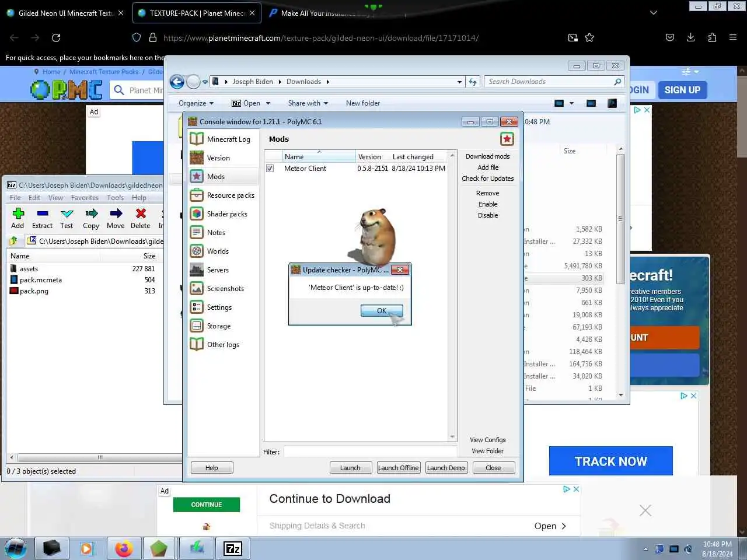Click the Launch Offline button
The height and width of the screenshot is (560, 747).
pyautogui.click(x=398, y=468)
